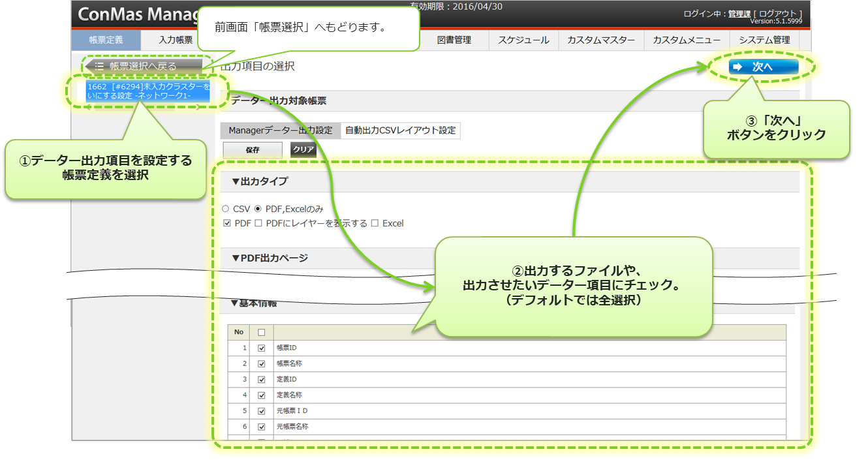Check the Excel output checkbox

(375, 223)
